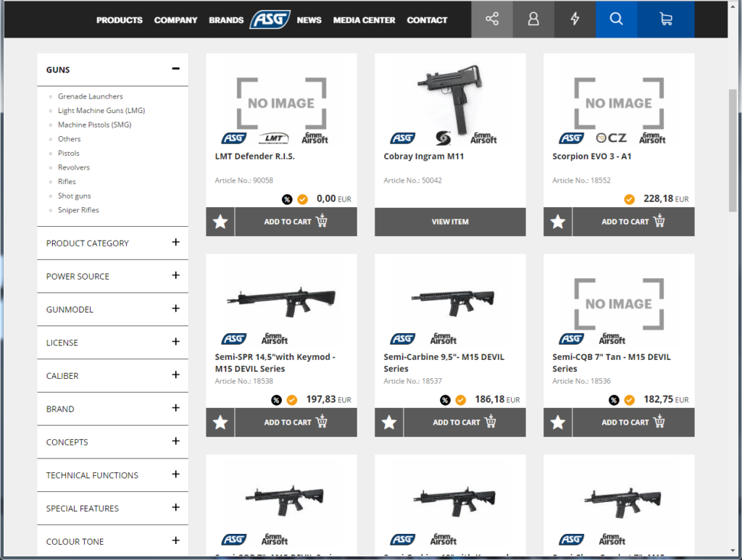
Task: Expand the SPECIAL FEATURES filter
Action: (x=175, y=507)
